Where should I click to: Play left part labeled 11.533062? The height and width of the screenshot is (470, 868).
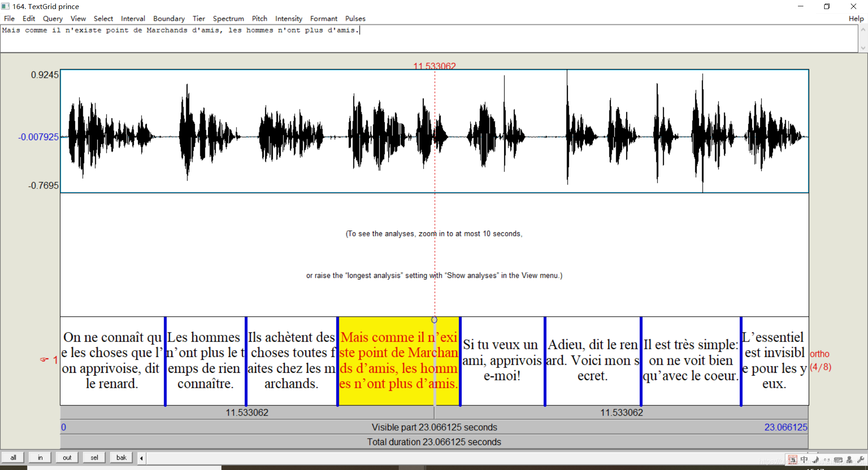coord(247,413)
